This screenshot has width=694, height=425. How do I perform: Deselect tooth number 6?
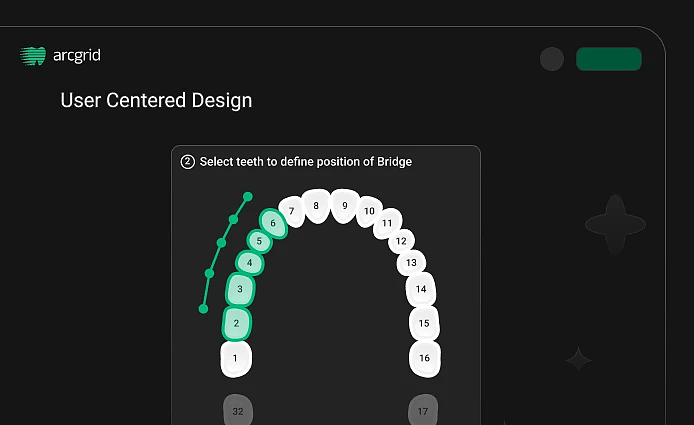coord(273,224)
